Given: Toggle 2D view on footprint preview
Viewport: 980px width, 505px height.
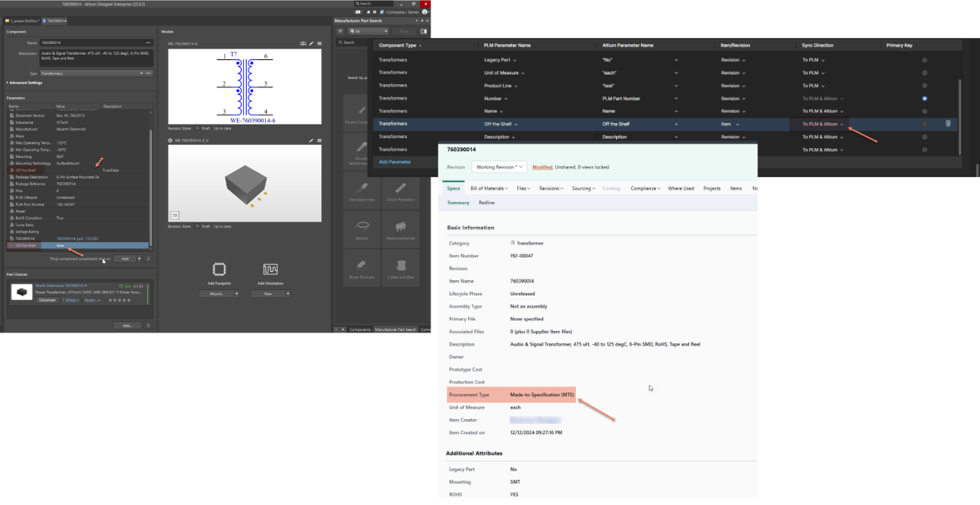Looking at the screenshot, I should (x=174, y=215).
